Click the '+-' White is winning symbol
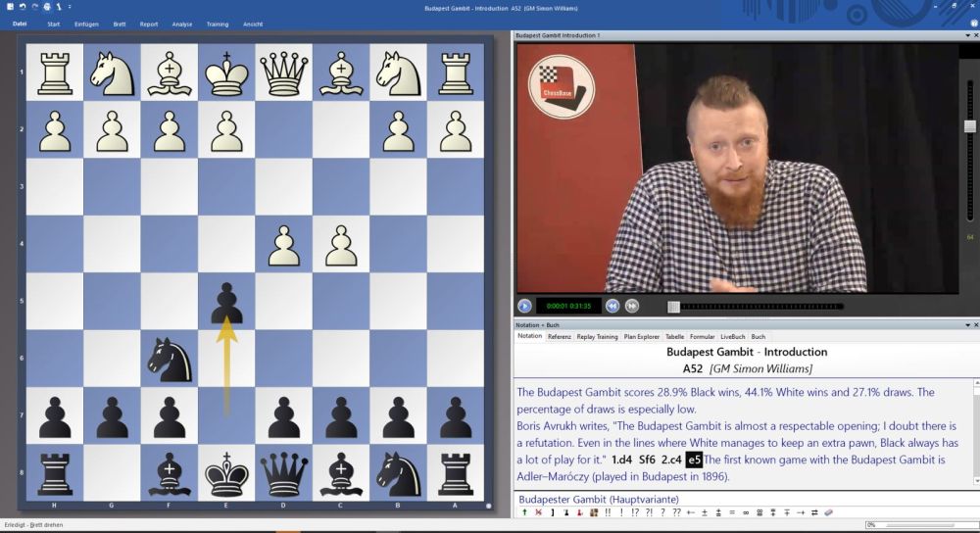 click(x=691, y=512)
